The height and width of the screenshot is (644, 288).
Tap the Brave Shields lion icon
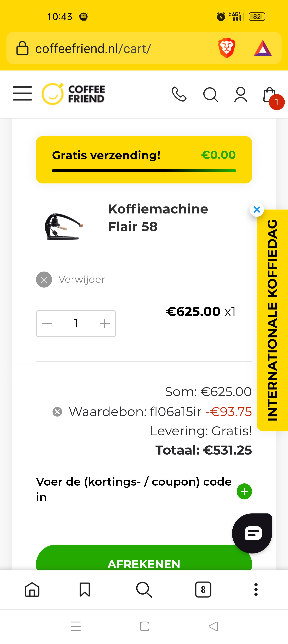[227, 48]
